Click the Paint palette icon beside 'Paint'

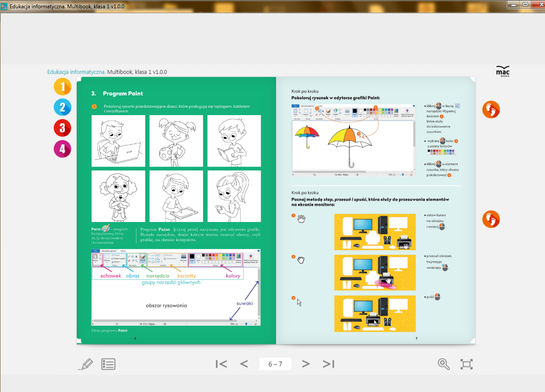[106, 228]
